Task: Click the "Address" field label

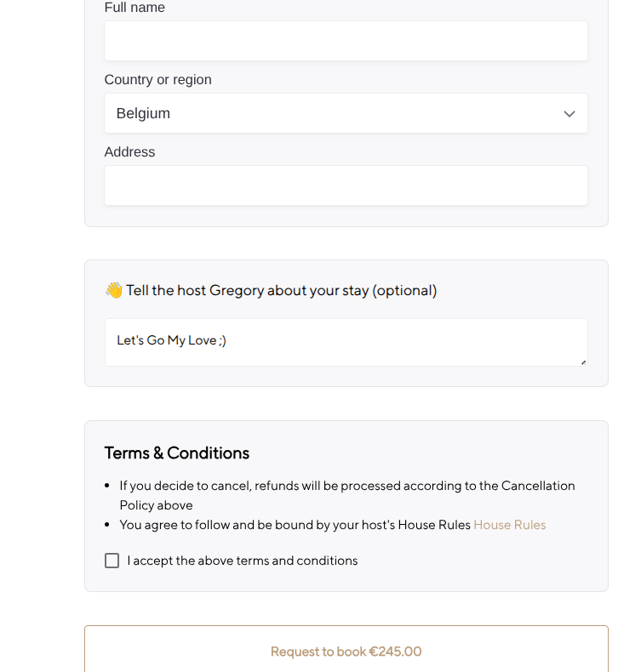Action: (129, 152)
